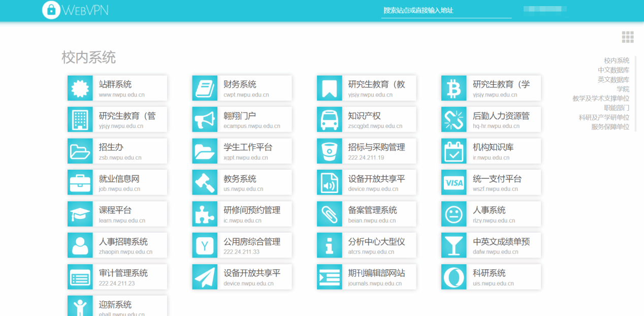Click the graduation cap icon for 课程平台
The height and width of the screenshot is (316, 644).
click(x=80, y=214)
